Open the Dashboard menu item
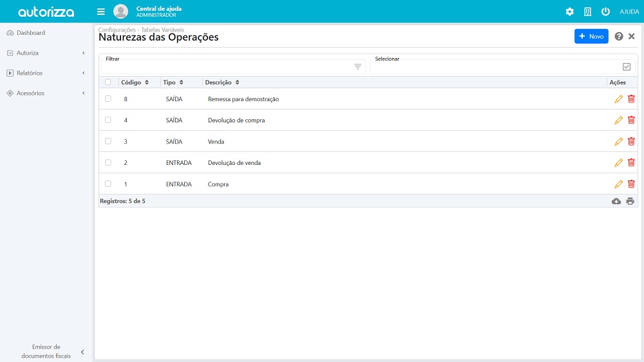Image resolution: width=644 pixels, height=362 pixels. (x=31, y=33)
